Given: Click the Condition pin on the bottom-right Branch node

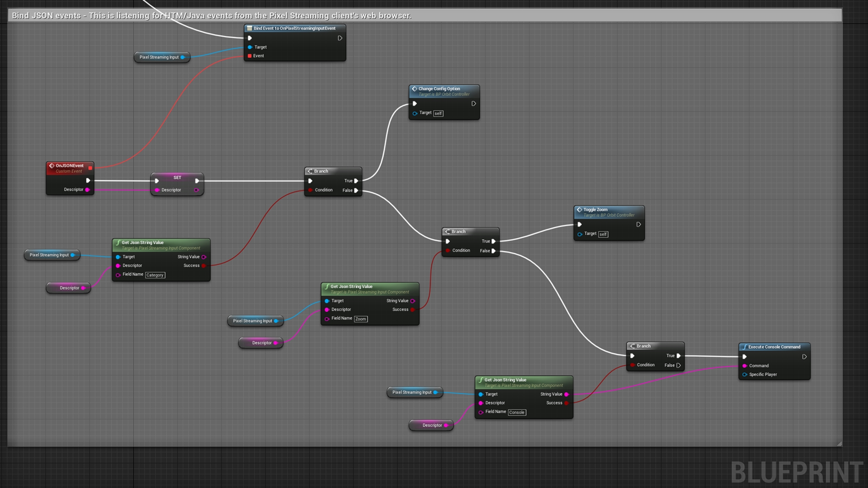Looking at the screenshot, I should point(632,365).
